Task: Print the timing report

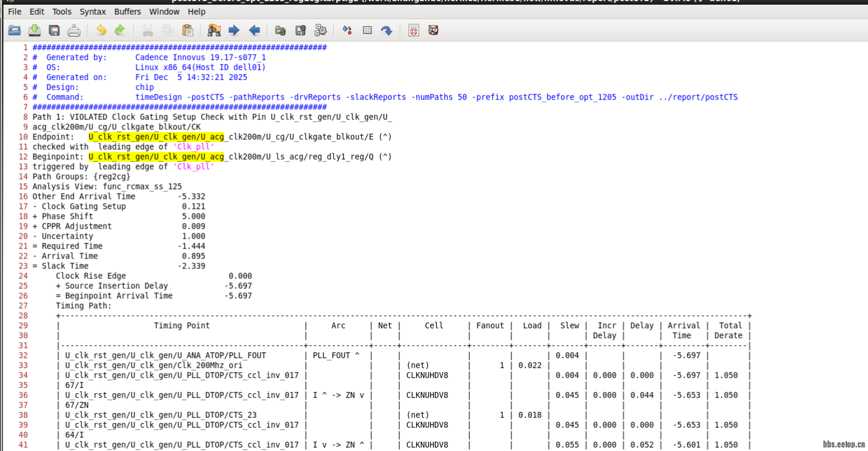Action: click(x=74, y=30)
